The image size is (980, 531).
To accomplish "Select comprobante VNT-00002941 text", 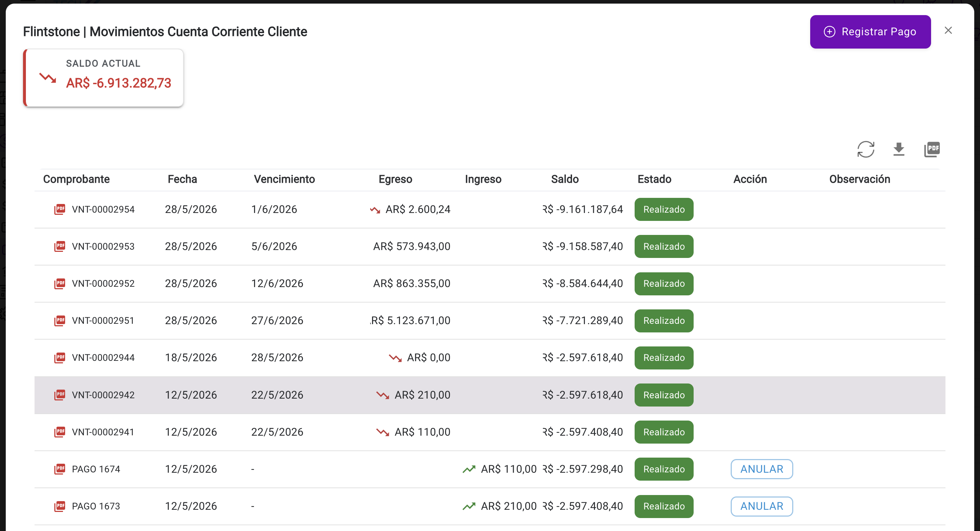I will (x=103, y=432).
